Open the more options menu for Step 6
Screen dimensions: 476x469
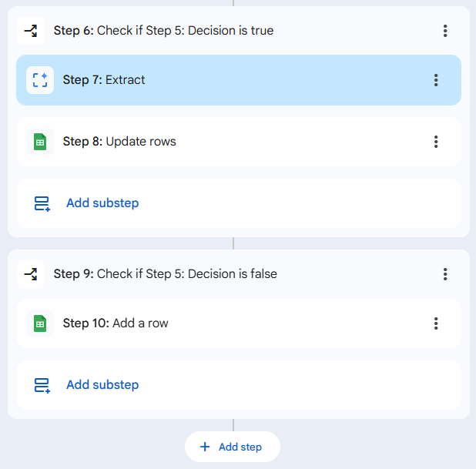pos(445,31)
